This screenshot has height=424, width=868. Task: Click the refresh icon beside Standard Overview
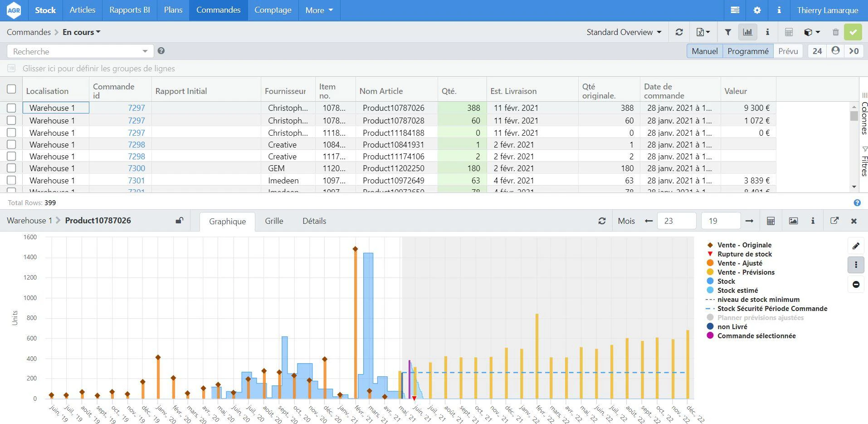point(679,32)
